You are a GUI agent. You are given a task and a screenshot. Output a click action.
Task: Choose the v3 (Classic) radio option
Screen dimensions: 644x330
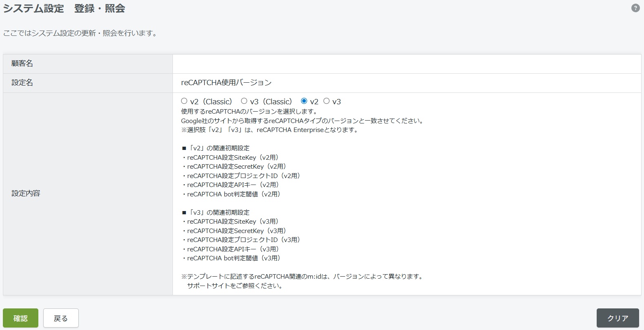pyautogui.click(x=244, y=101)
